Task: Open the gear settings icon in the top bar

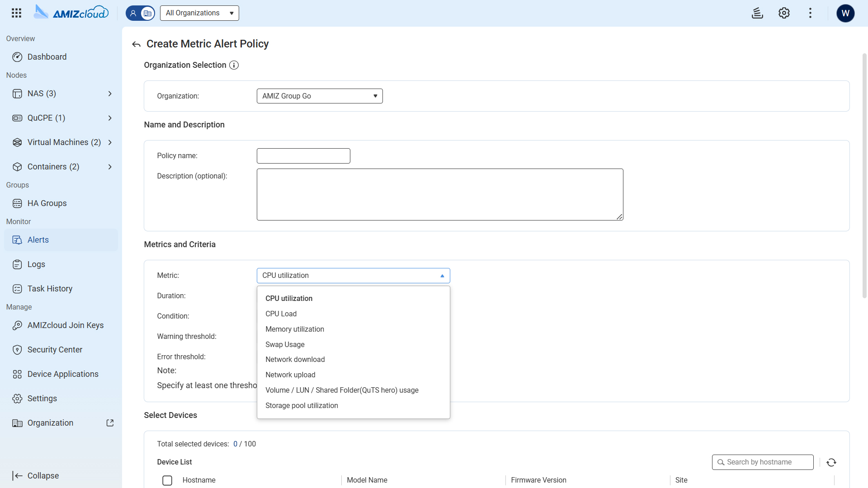Action: pyautogui.click(x=784, y=13)
